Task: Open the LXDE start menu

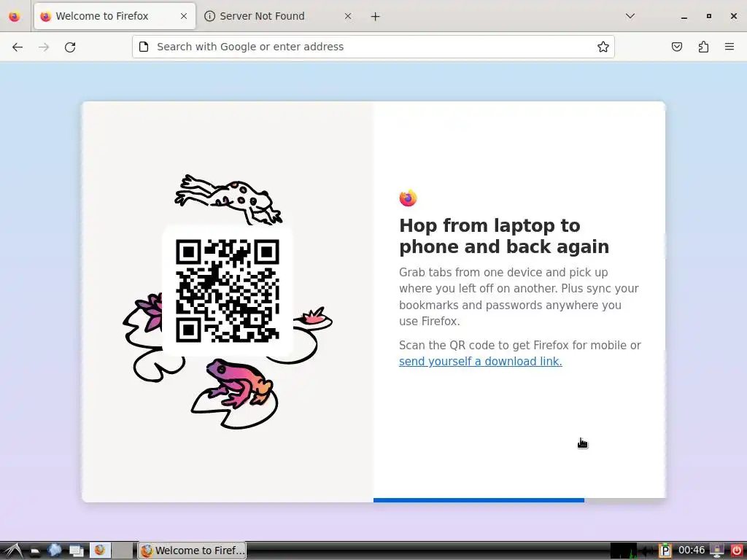Action: pyautogui.click(x=12, y=551)
